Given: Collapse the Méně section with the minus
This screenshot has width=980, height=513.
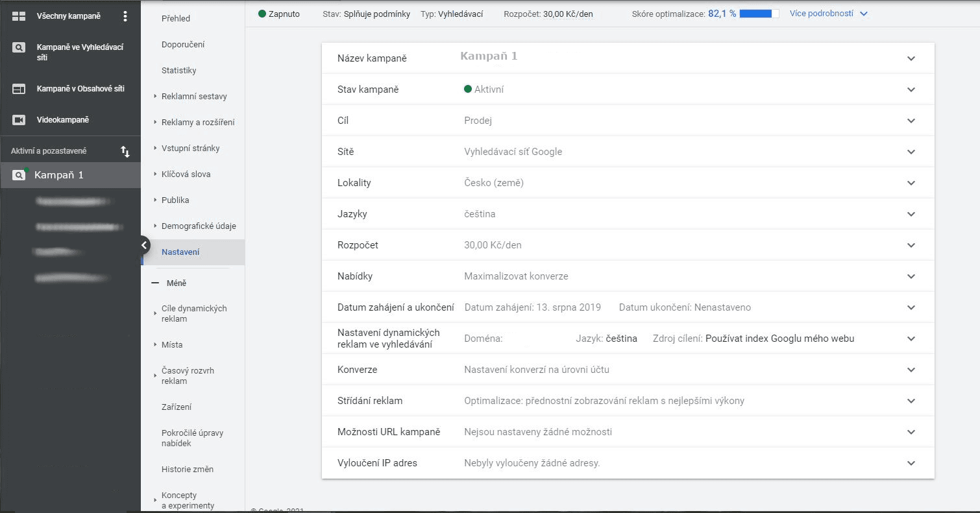Looking at the screenshot, I should pos(154,283).
